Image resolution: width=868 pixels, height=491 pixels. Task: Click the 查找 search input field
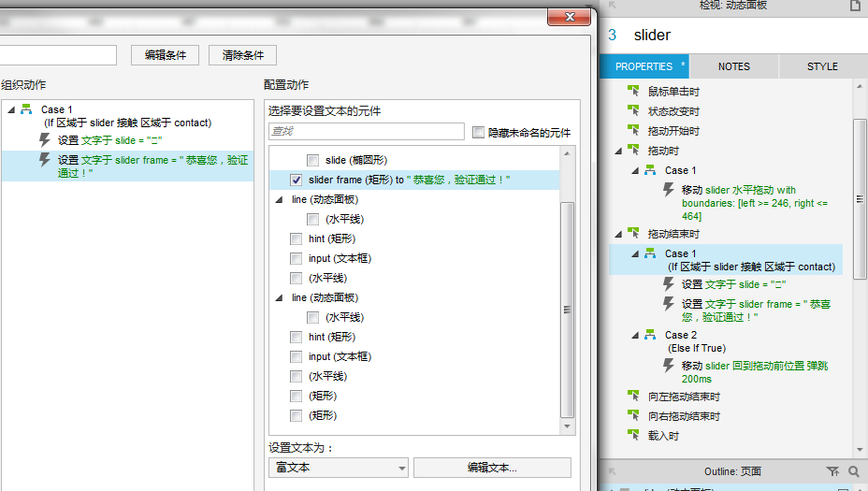tap(366, 132)
